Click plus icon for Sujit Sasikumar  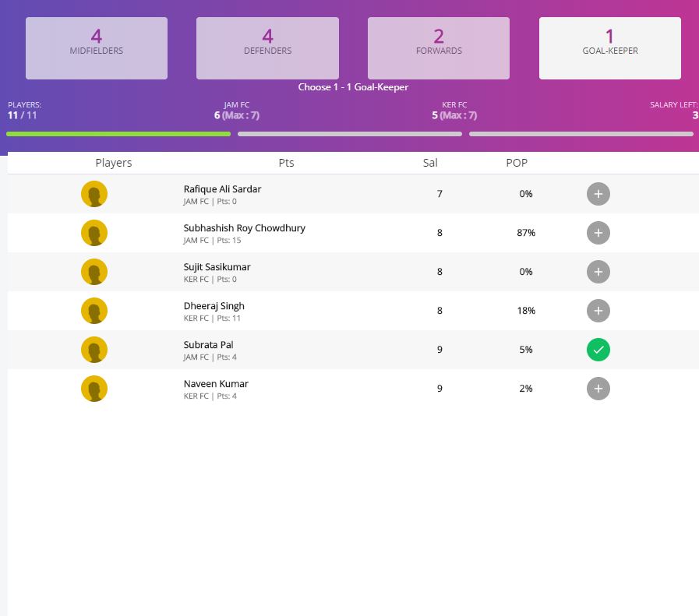coord(598,272)
